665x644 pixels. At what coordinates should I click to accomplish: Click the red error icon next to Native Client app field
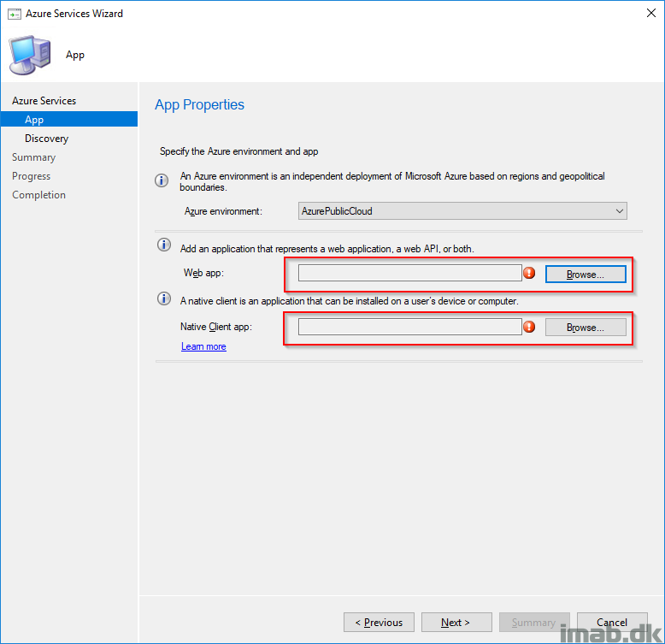point(529,327)
